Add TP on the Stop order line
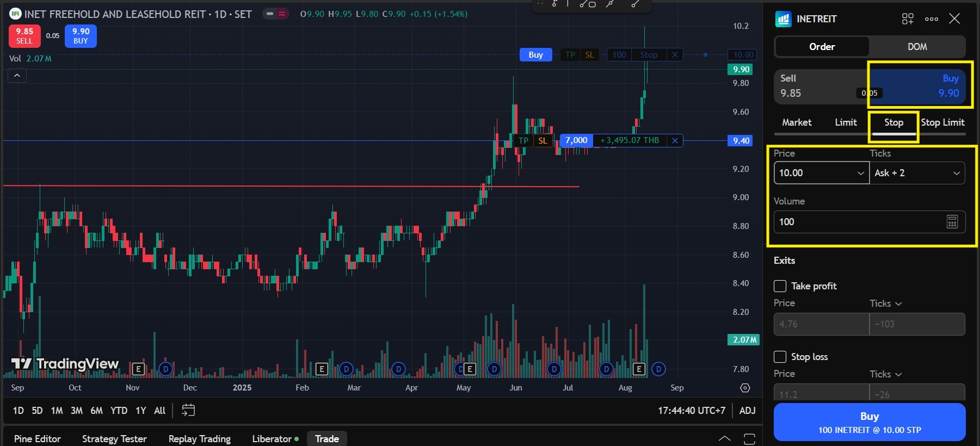This screenshot has width=980, height=446. (x=570, y=54)
